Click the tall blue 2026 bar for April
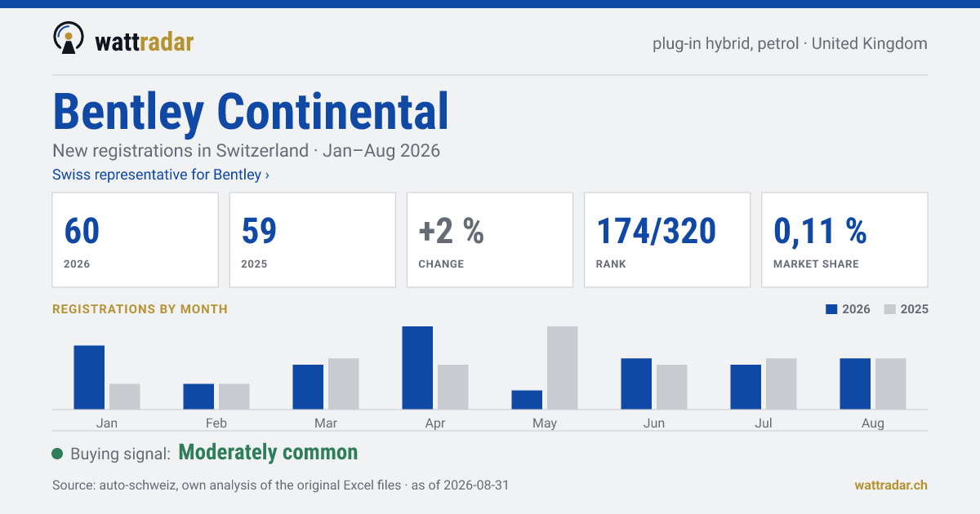The height and width of the screenshot is (514, 980). click(x=417, y=368)
